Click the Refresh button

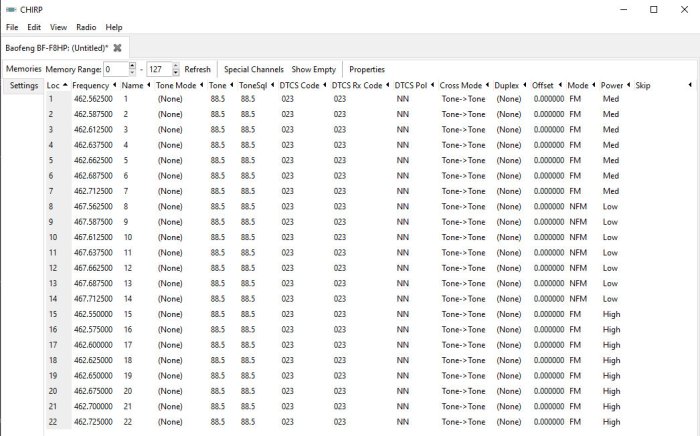click(x=197, y=69)
